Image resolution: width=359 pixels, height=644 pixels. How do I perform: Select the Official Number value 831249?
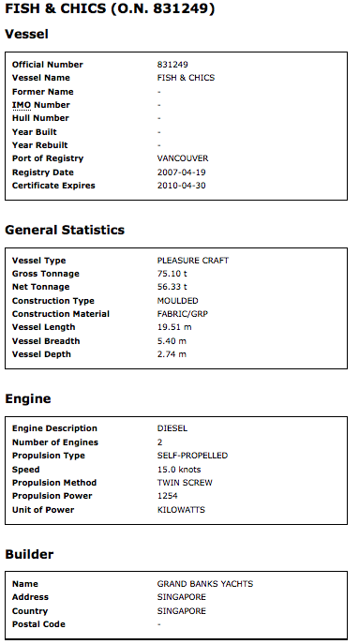172,65
